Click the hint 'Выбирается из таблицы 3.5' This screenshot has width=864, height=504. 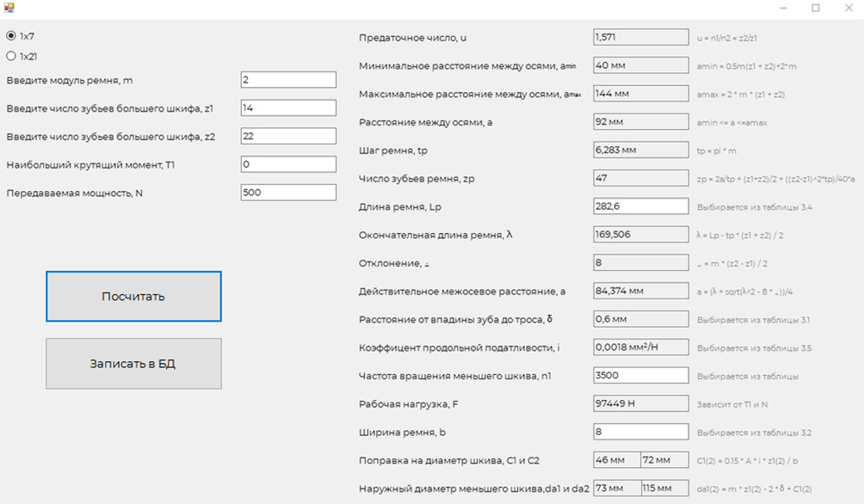click(755, 348)
